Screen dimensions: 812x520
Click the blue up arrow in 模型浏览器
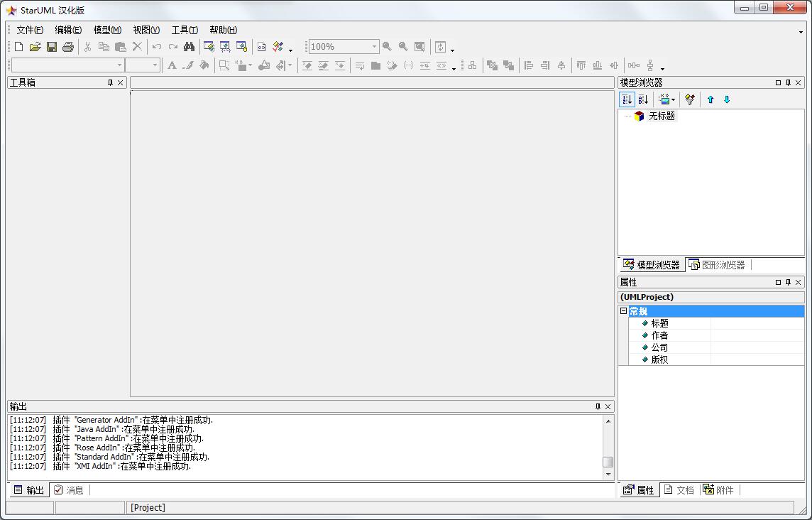click(710, 99)
